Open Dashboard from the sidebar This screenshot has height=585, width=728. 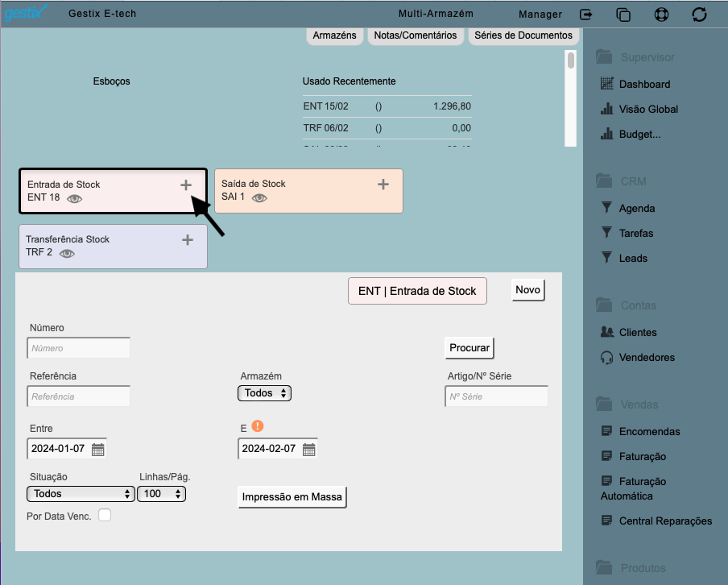coord(635,84)
